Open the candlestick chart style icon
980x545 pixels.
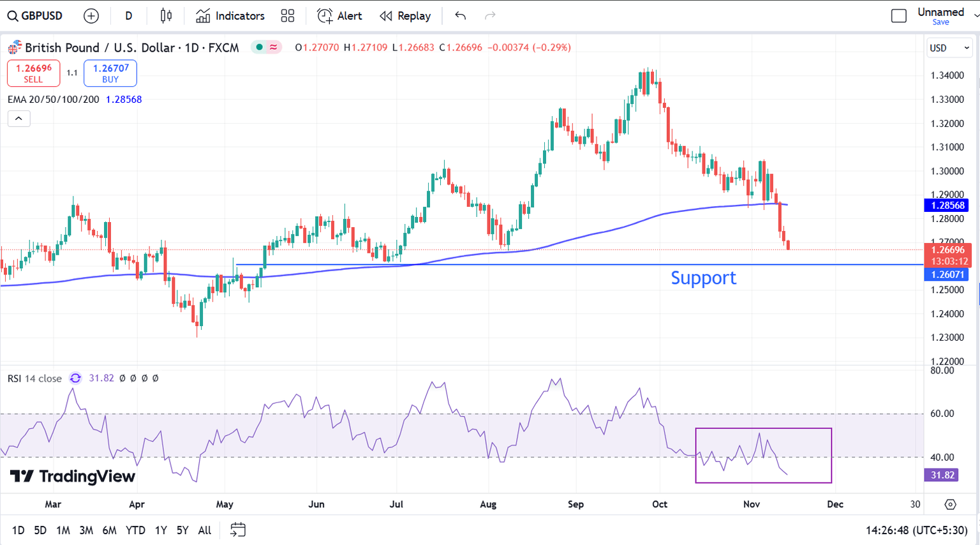tap(166, 16)
